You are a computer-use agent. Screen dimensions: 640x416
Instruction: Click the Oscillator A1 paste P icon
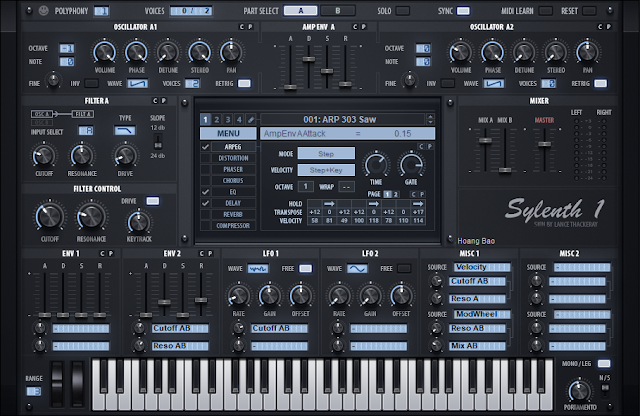[x=250, y=27]
